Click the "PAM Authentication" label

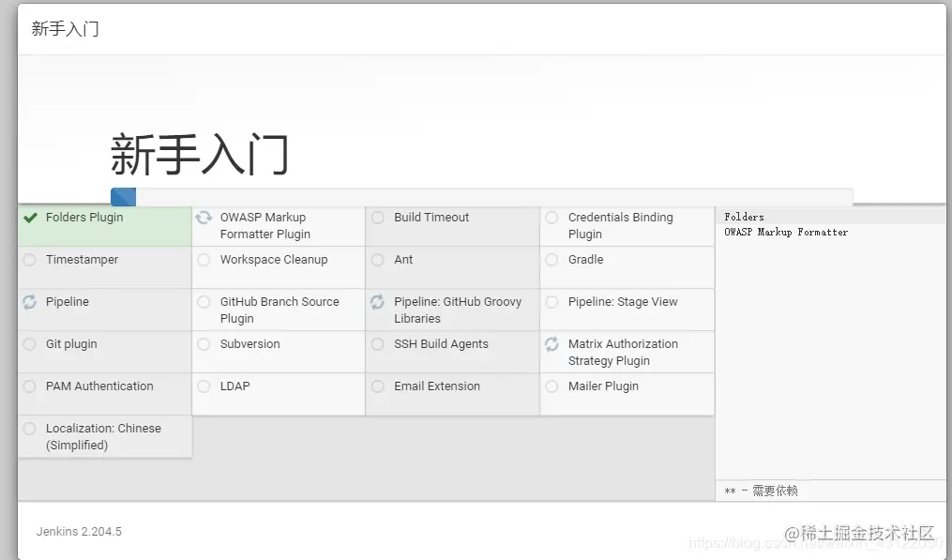pos(99,386)
